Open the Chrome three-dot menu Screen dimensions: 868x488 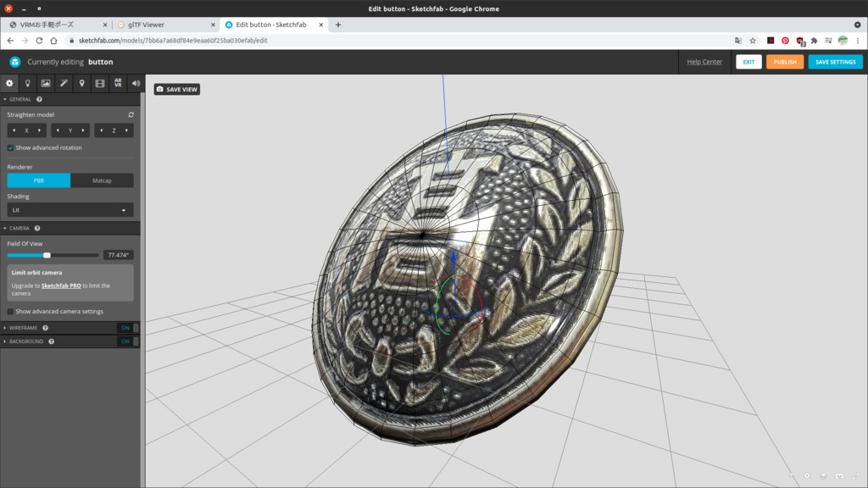[858, 41]
